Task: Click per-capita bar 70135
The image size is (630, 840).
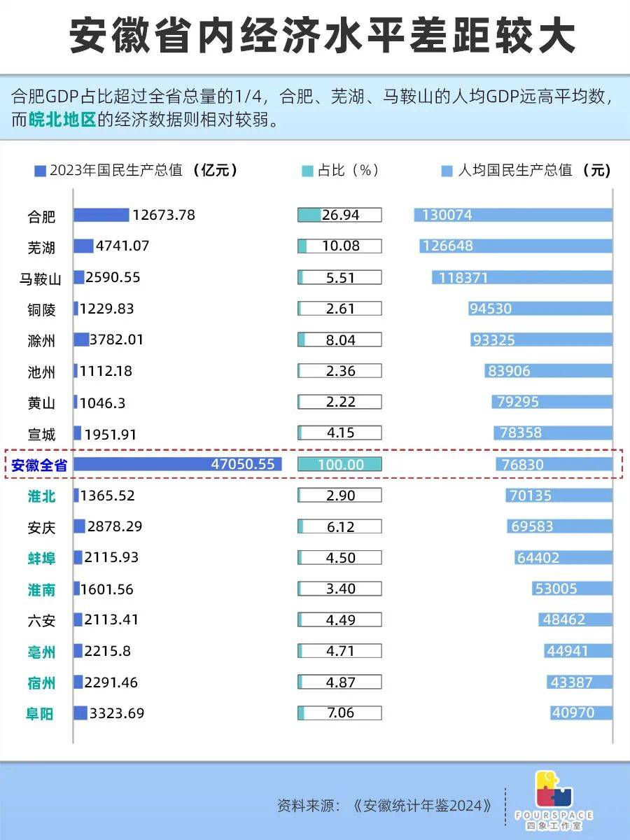Action: 559,496
